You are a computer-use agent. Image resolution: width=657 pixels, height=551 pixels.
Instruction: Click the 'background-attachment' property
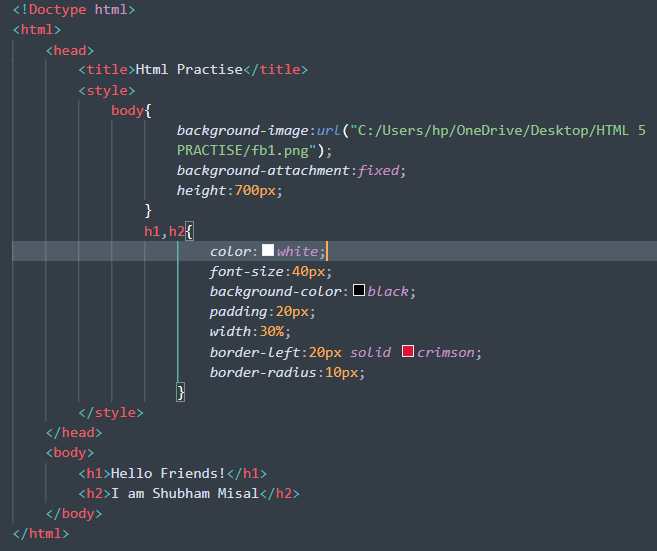(x=263, y=171)
